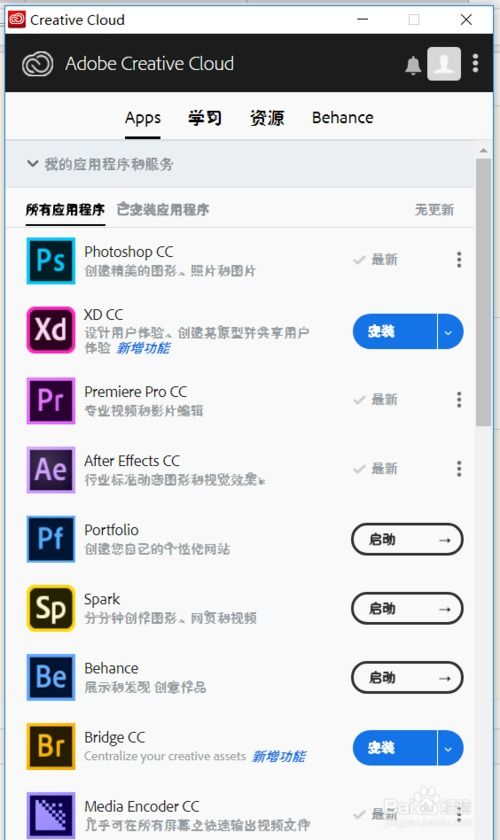
Task: Click the Media Encoder CC icon
Action: pyautogui.click(x=51, y=815)
